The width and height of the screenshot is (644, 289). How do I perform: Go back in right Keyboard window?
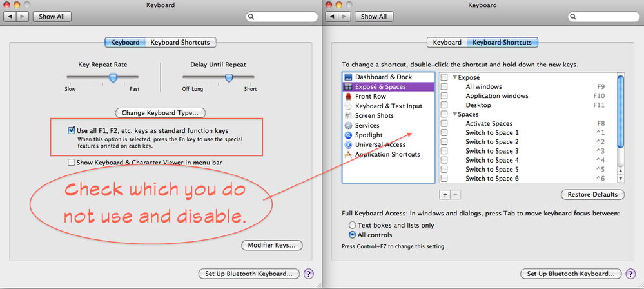(332, 17)
